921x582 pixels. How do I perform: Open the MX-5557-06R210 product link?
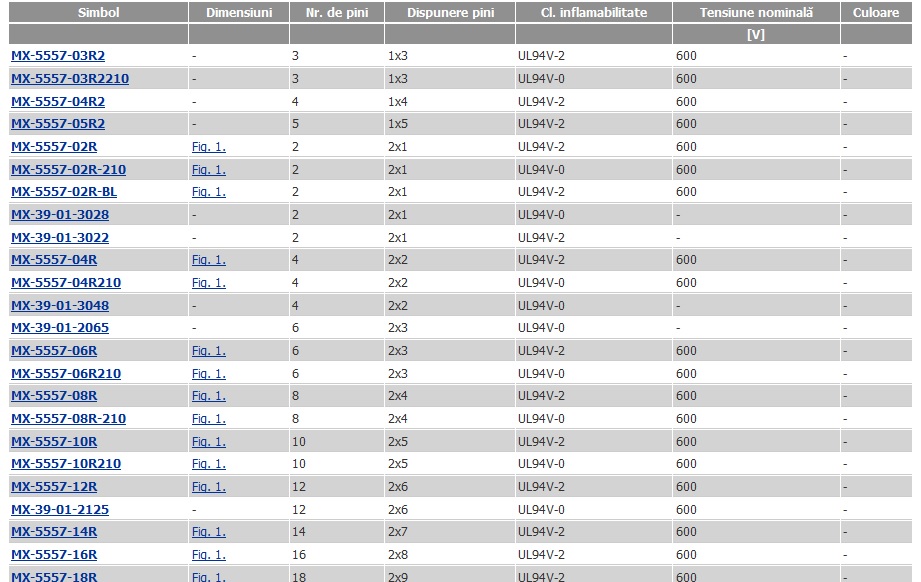[x=66, y=374]
